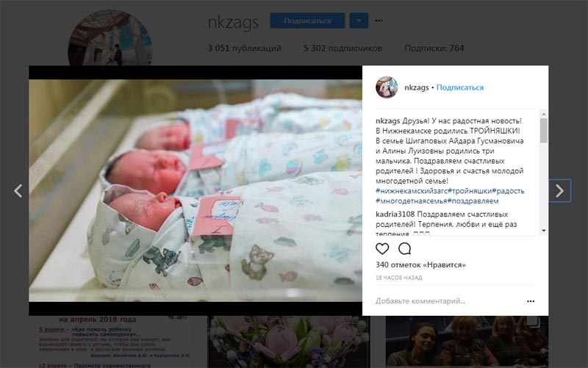Click Подписаться link in post header
The width and height of the screenshot is (588, 368).
460,87
